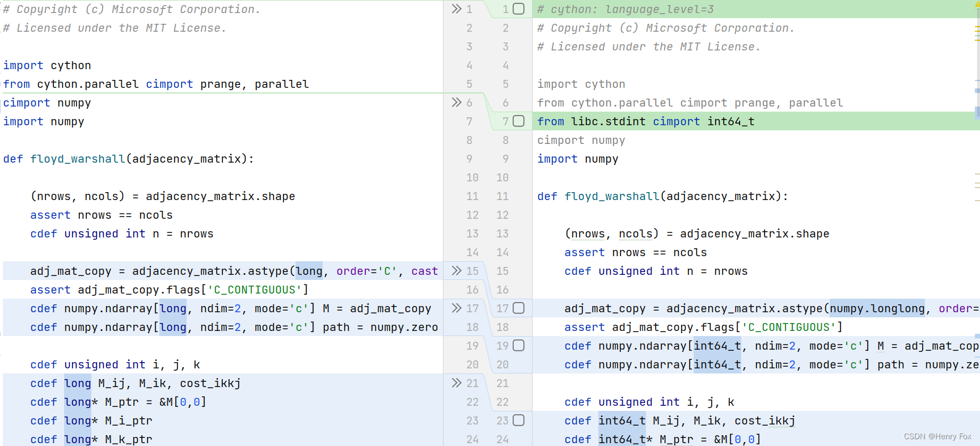980x446 pixels.
Task: Tick the checkbox at right line 1
Action: pos(518,9)
